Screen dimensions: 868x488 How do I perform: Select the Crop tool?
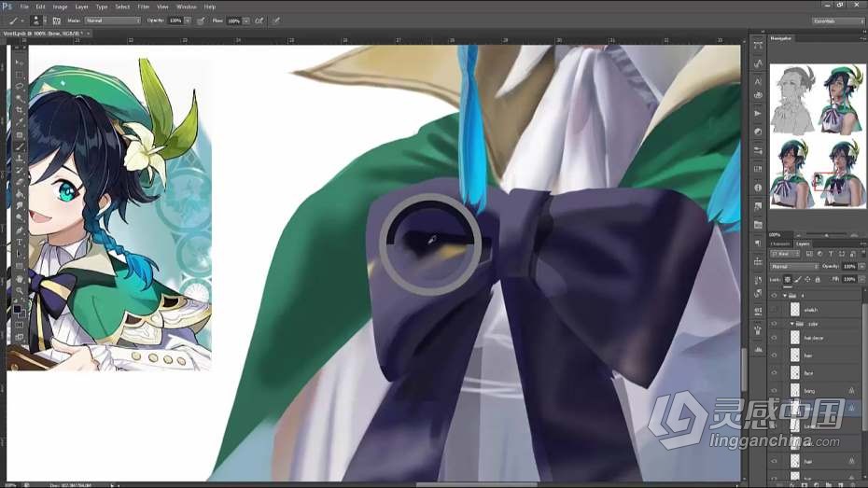tap(20, 110)
